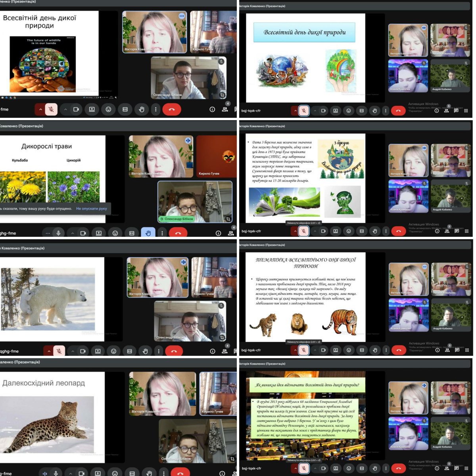Viewport: 476px width, 476px height.
Task: Lower the highlighted raised hand under dandelion slide
Action: pos(148,233)
